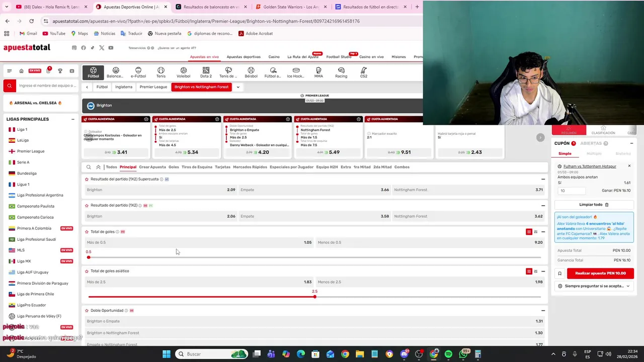The height and width of the screenshot is (362, 644).
Task: Select Brighton 2.06 odds in 1X2
Action: pyautogui.click(x=161, y=216)
